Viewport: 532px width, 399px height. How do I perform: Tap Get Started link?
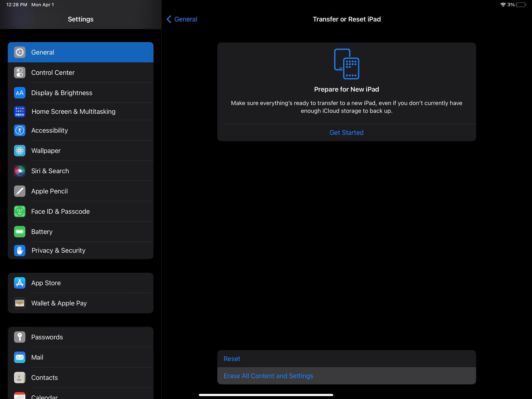[x=346, y=133]
